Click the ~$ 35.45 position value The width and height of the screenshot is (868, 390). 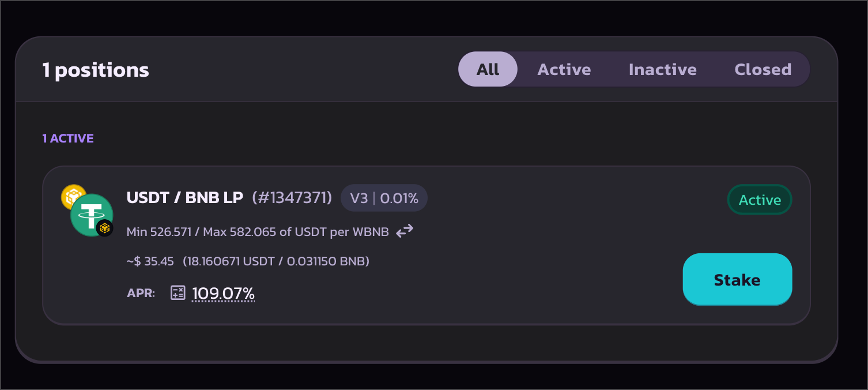coord(150,261)
